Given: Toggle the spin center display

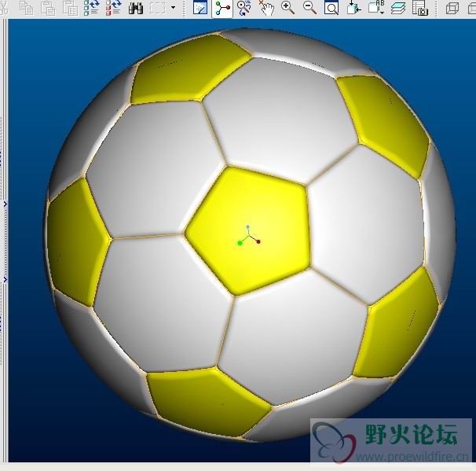Looking at the screenshot, I should coord(222,8).
